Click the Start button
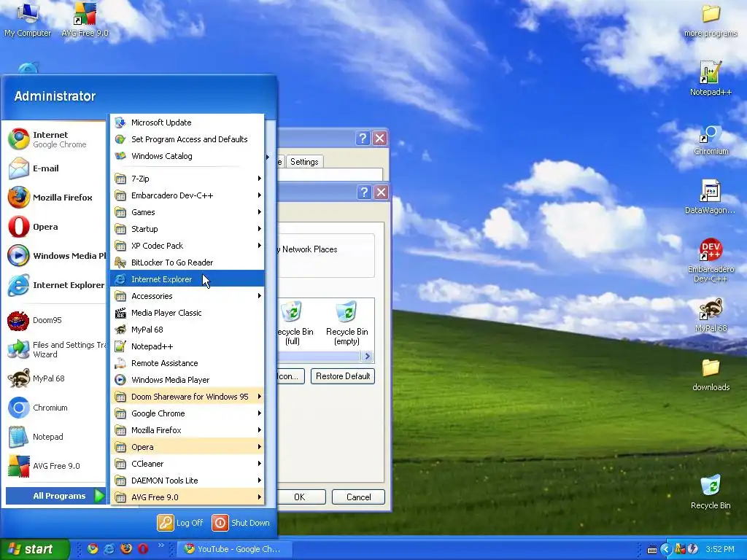The image size is (747, 560). [34, 549]
